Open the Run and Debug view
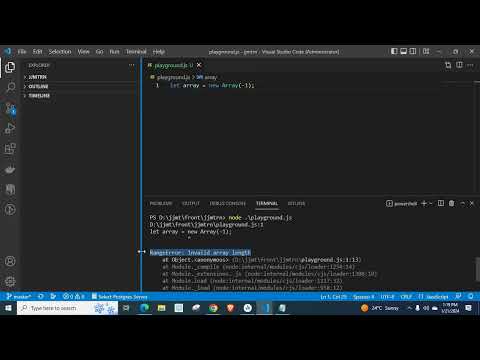The image size is (480, 360). click(10, 128)
